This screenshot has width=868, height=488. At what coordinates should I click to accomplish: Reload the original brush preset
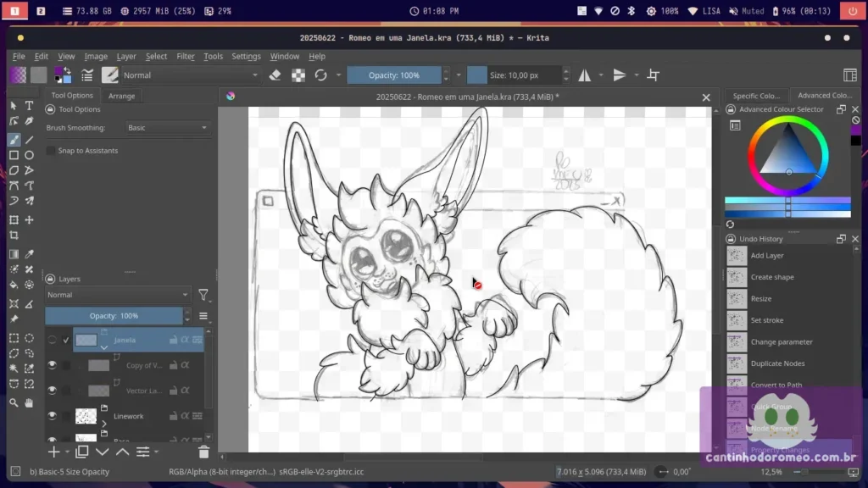(321, 75)
